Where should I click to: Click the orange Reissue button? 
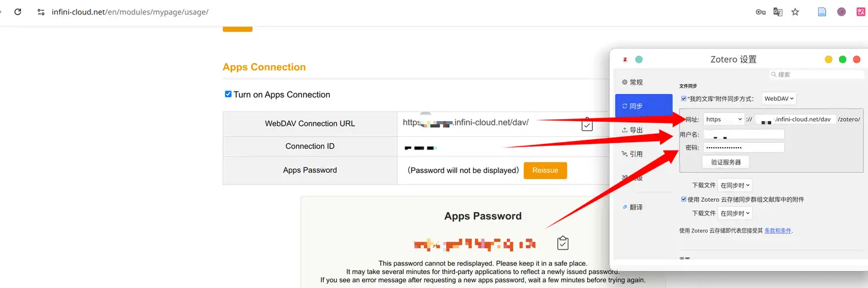545,171
